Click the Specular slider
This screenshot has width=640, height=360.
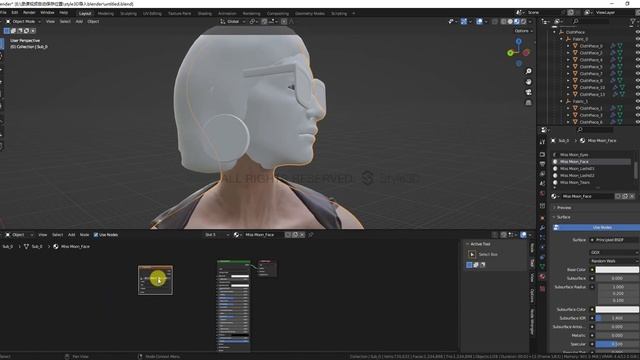click(x=617, y=344)
